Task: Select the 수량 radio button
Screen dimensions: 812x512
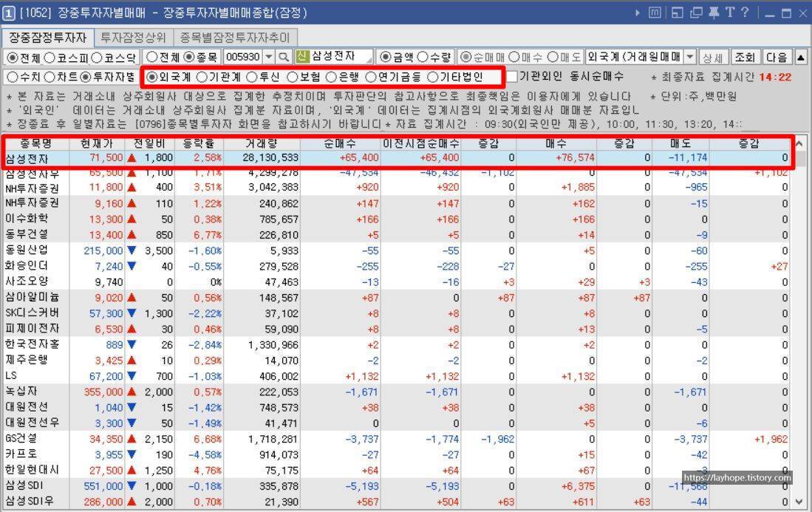Action: 423,57
